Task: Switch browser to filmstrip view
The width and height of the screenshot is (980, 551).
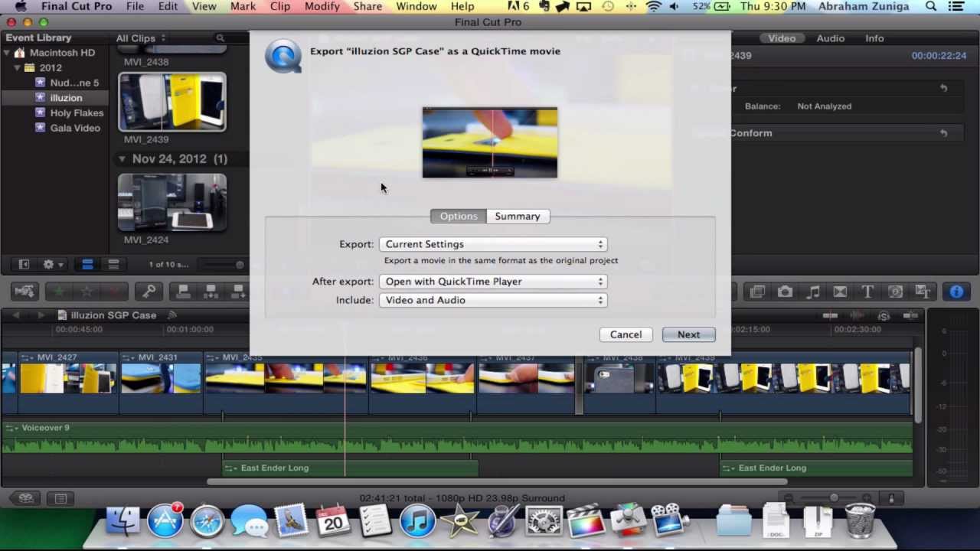Action: (x=87, y=265)
